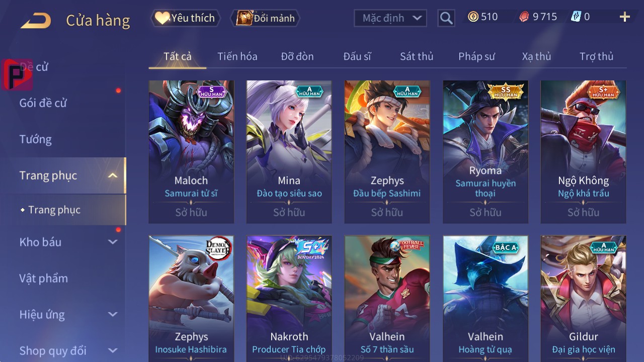
Task: Select the Tiến hóa tab
Action: [237, 56]
